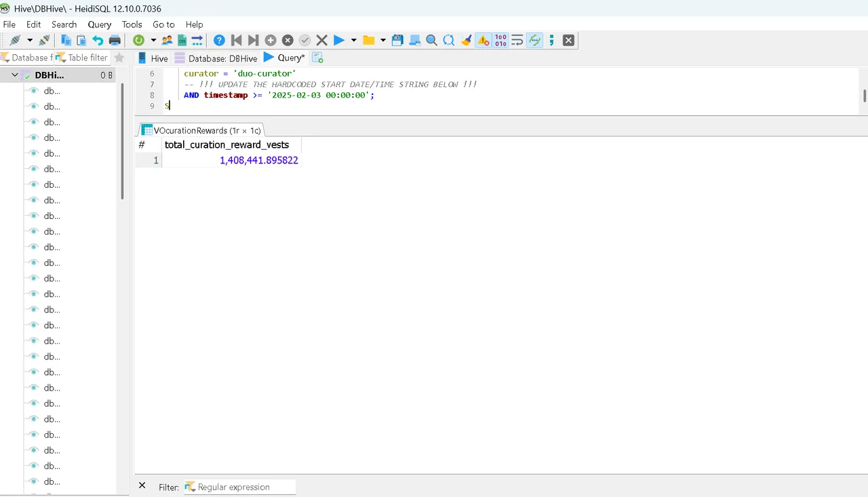The width and height of the screenshot is (868, 497).
Task: Select the VOcurationRewards result tab
Action: (x=201, y=130)
